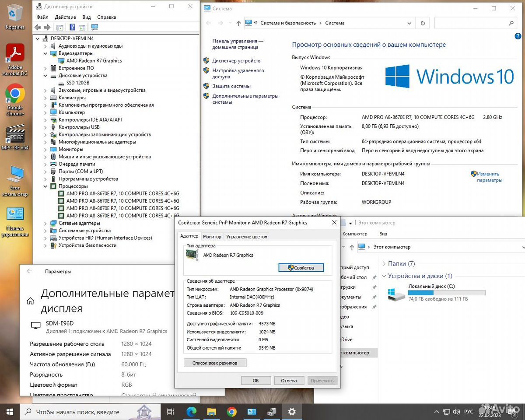Open Adobe Acrobat DC desktop shortcut

tap(15, 60)
